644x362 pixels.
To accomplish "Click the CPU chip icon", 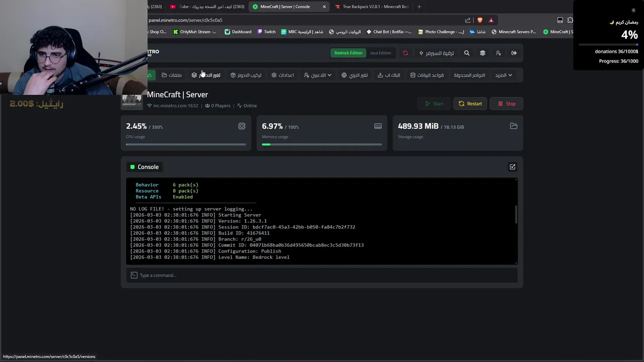I will coord(242,126).
